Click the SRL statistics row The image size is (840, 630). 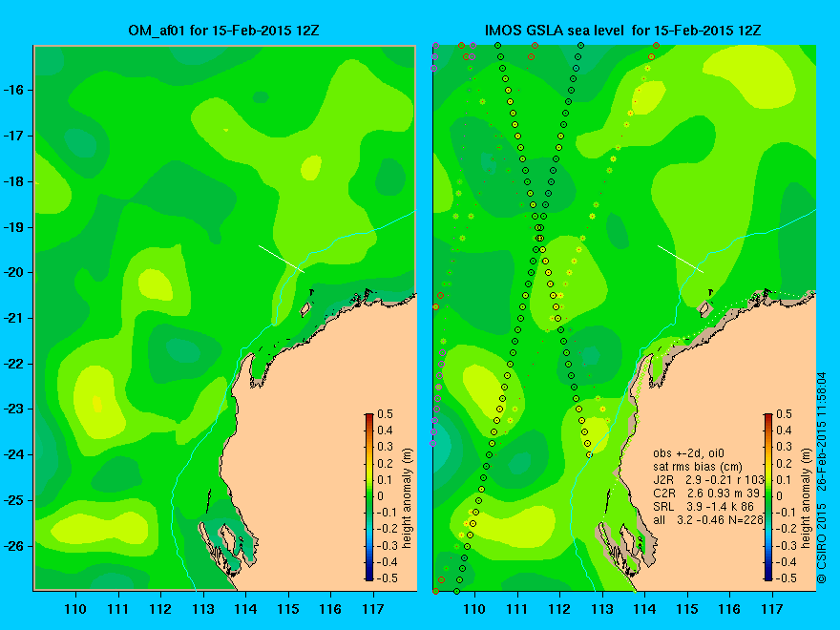703,507
